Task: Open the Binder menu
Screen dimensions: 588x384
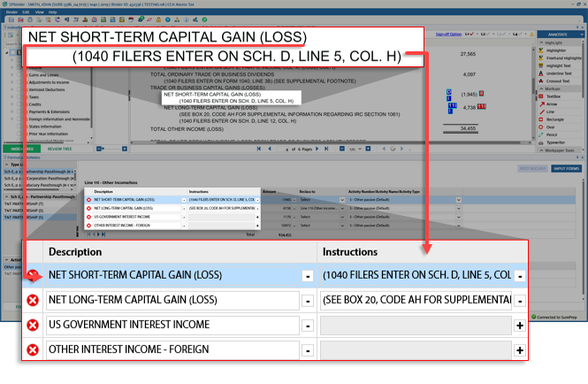Action: (13, 12)
